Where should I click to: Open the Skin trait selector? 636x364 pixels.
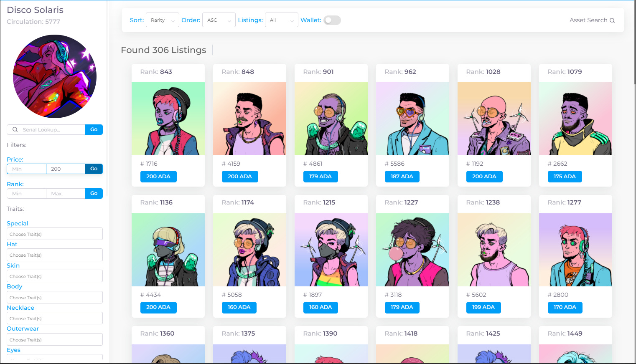click(55, 276)
